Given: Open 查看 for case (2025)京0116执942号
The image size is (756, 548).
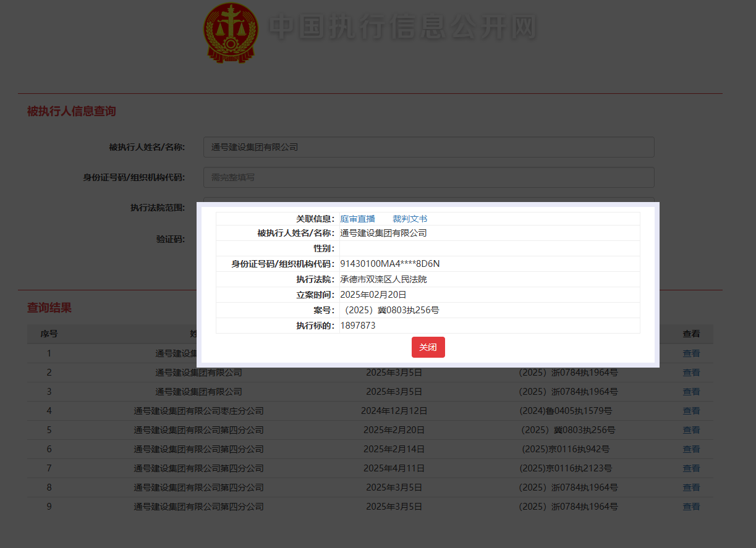Looking at the screenshot, I should 691,449.
